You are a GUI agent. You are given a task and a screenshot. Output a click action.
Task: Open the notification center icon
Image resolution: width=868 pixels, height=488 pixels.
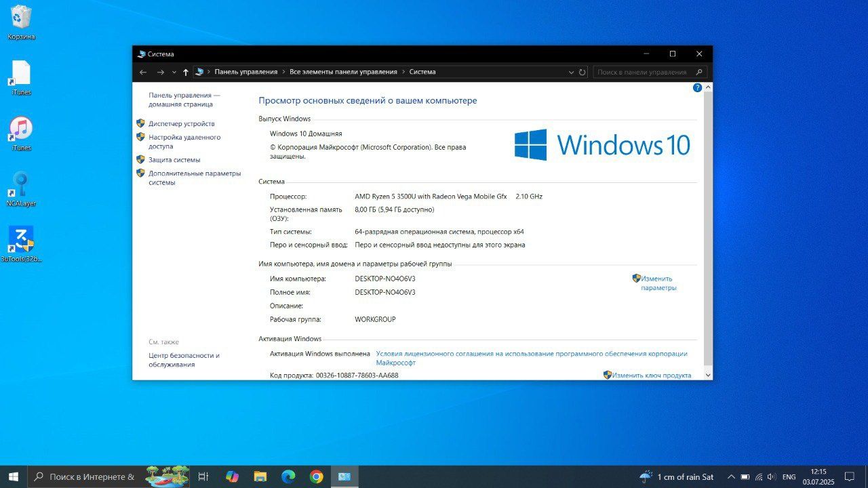pyautogui.click(x=849, y=477)
